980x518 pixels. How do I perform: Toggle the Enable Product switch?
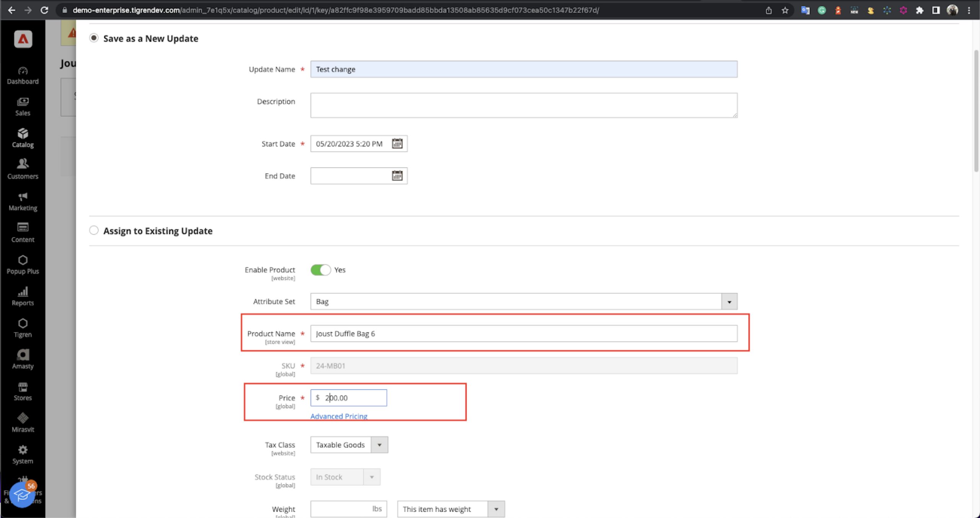320,270
